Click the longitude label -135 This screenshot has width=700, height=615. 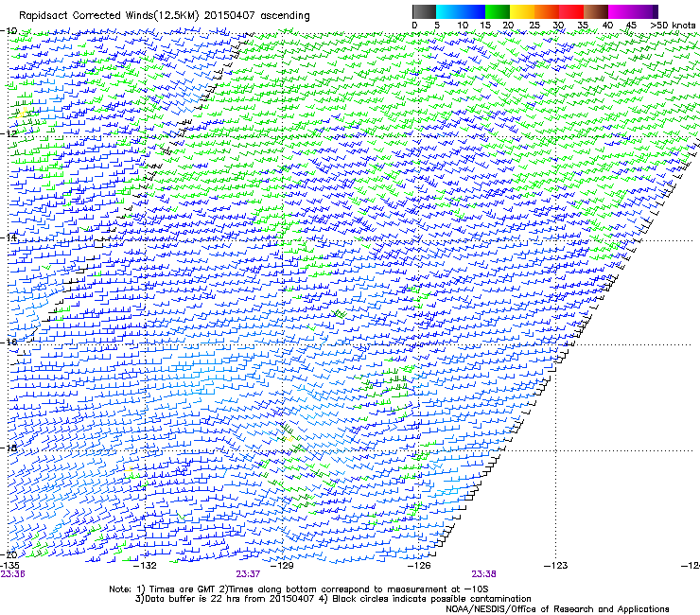point(9,566)
